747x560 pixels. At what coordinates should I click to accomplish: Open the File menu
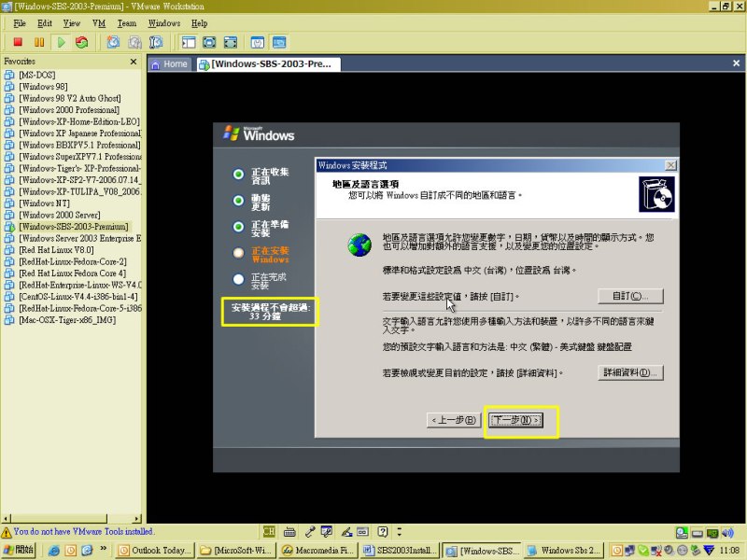pyautogui.click(x=20, y=23)
